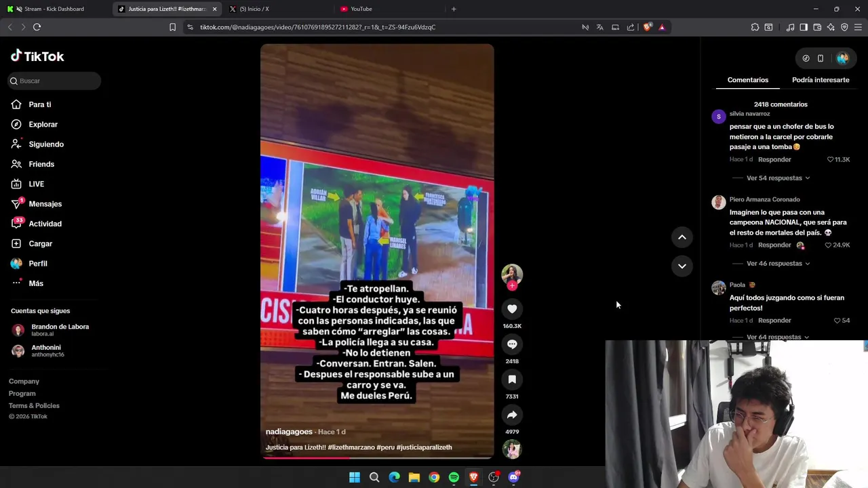Switch to the Comentarios tab
Image resolution: width=868 pixels, height=488 pixels.
(x=748, y=80)
